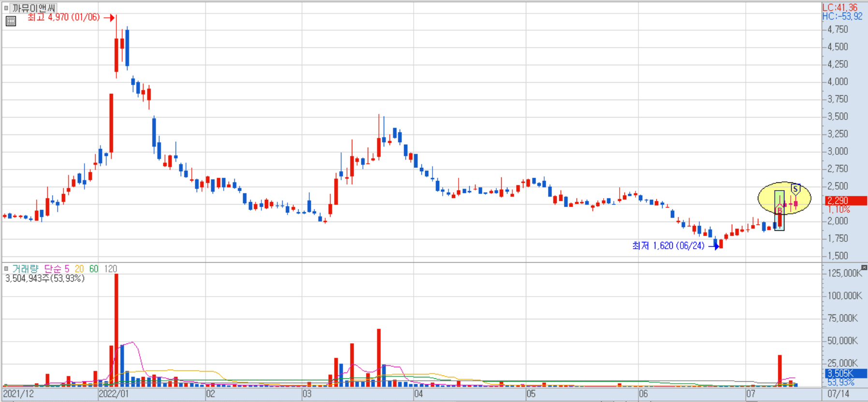Select the orange 20-period average label
This screenshot has width=868, height=402.
click(x=79, y=268)
